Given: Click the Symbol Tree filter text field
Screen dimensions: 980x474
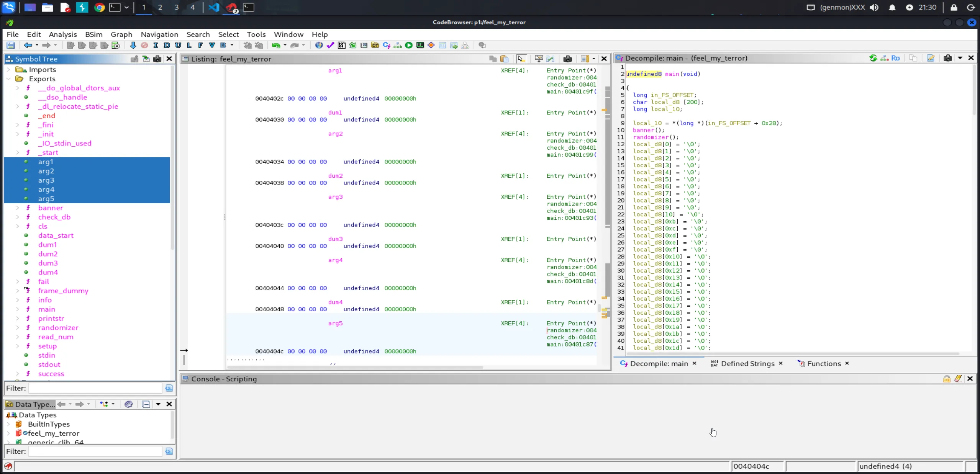Looking at the screenshot, I should pyautogui.click(x=95, y=388).
